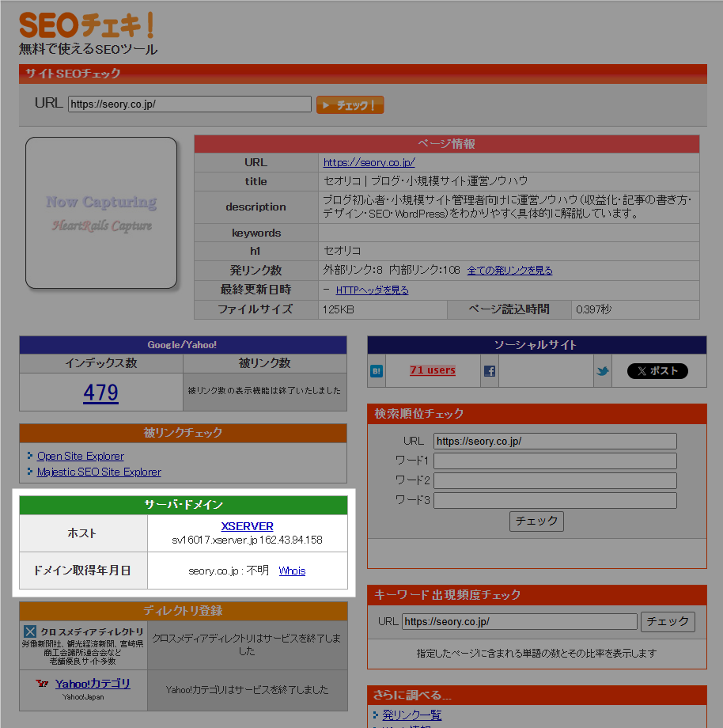The width and height of the screenshot is (723, 728).
Task: Click the page load time 0.397秒
Action: click(593, 309)
